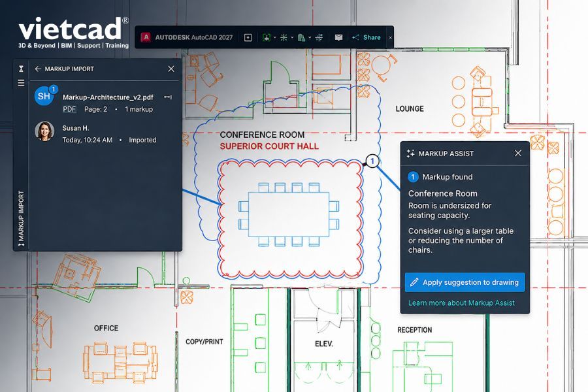Open dropdown arrow beside the starburst icon
Viewport: 588px width, 392px height.
point(292,37)
